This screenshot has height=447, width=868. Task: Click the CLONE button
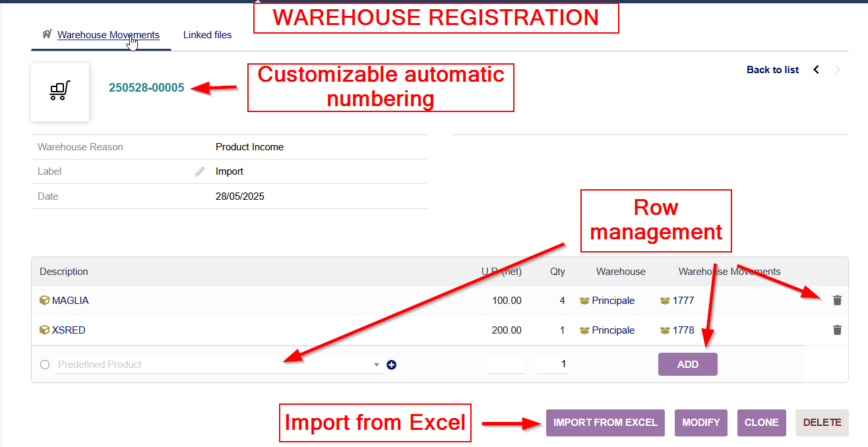click(762, 423)
